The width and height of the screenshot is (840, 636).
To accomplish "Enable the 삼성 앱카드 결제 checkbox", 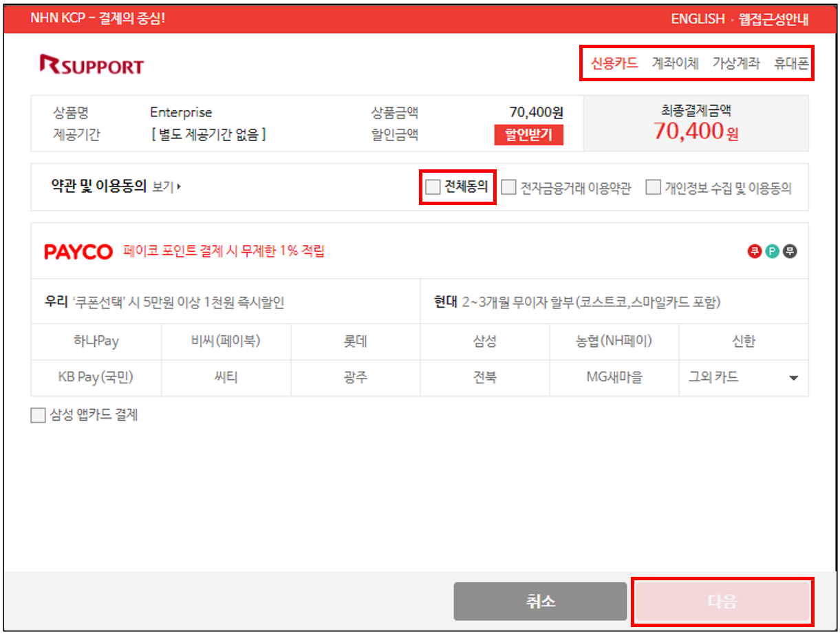I will 38,416.
